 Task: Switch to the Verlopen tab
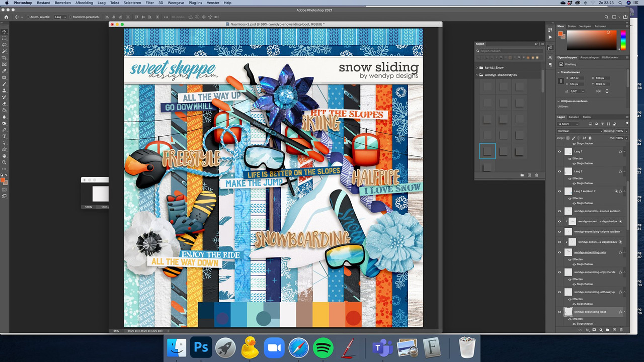click(x=585, y=26)
